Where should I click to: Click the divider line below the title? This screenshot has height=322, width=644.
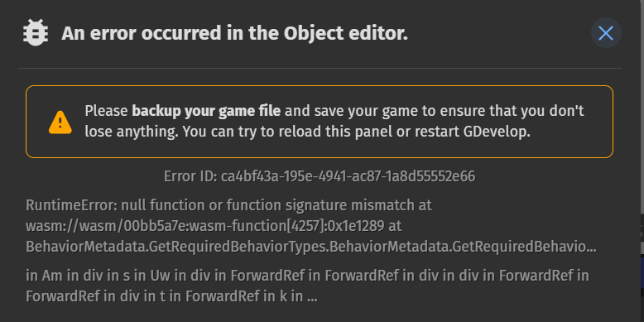point(320,68)
